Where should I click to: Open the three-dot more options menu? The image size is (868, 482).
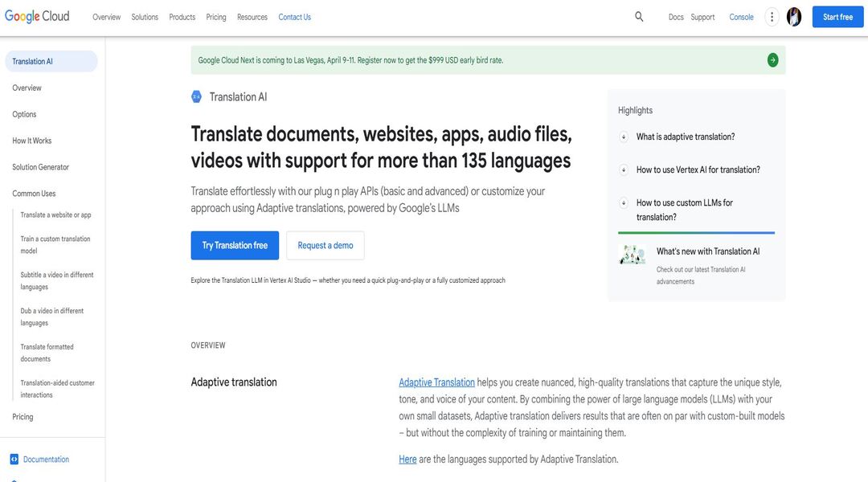click(772, 16)
